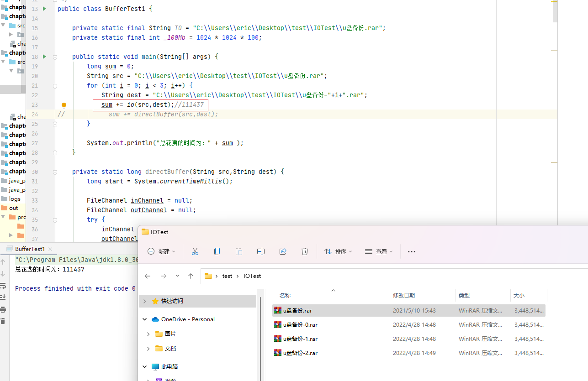Viewport: 588px width, 381px height.
Task: Sort files by 修改日期 column header
Action: pos(404,296)
